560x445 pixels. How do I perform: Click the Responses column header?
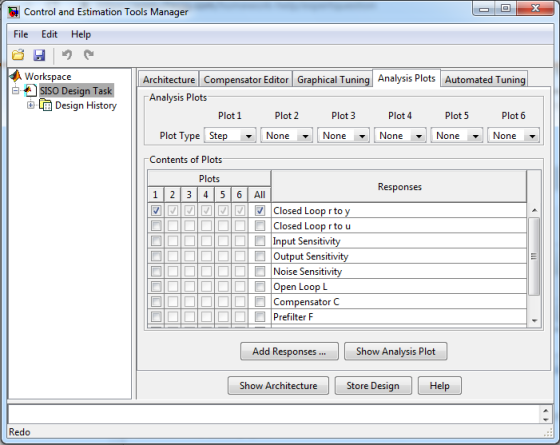pos(399,186)
